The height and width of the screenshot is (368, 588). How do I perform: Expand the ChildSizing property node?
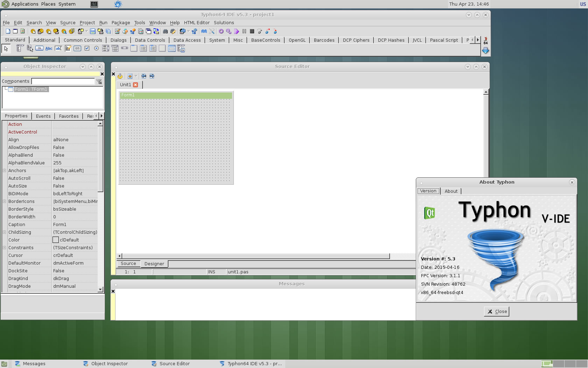tap(5, 232)
